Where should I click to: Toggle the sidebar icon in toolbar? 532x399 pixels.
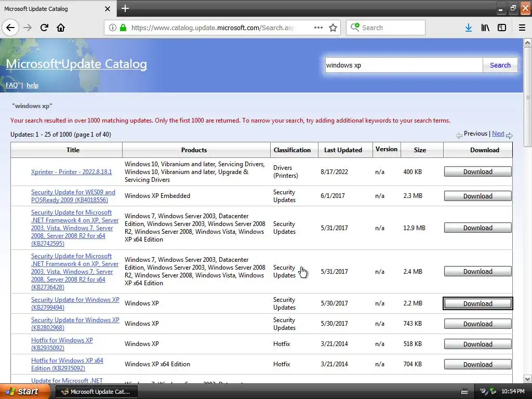point(502,28)
